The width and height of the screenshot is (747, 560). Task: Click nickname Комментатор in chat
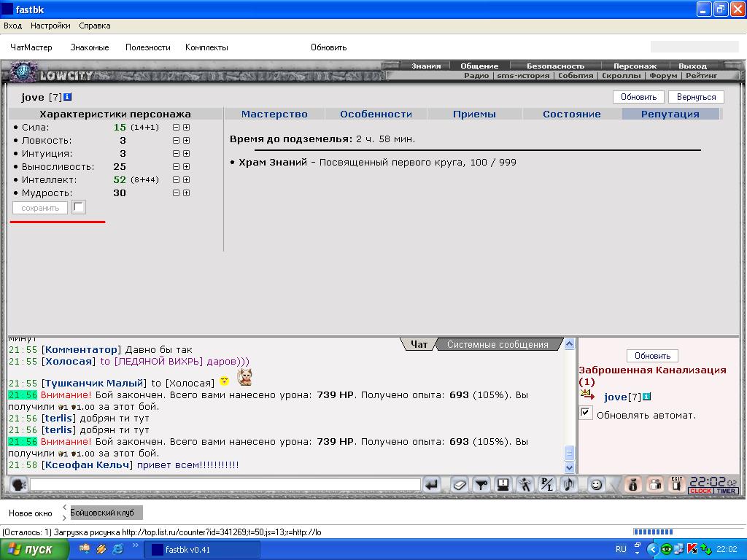click(82, 349)
